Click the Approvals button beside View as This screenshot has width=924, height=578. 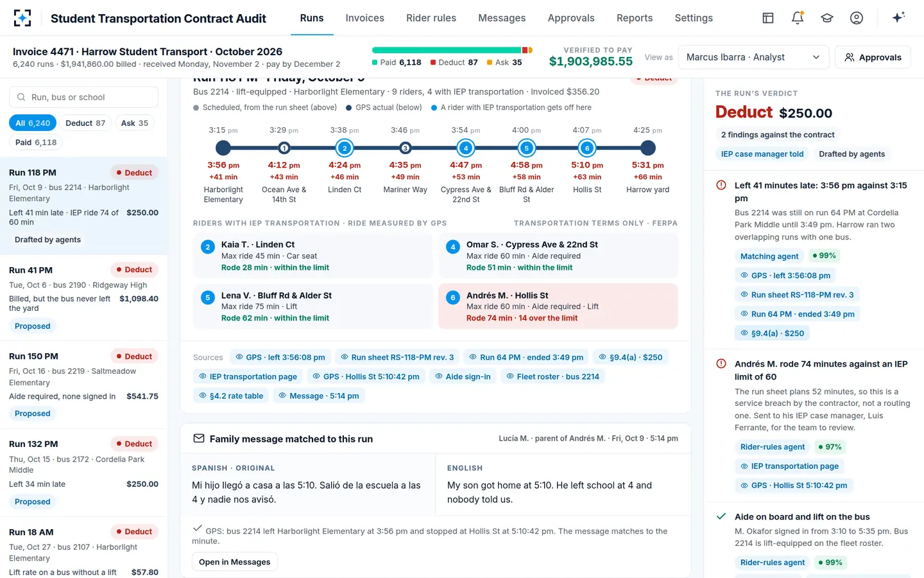click(873, 57)
